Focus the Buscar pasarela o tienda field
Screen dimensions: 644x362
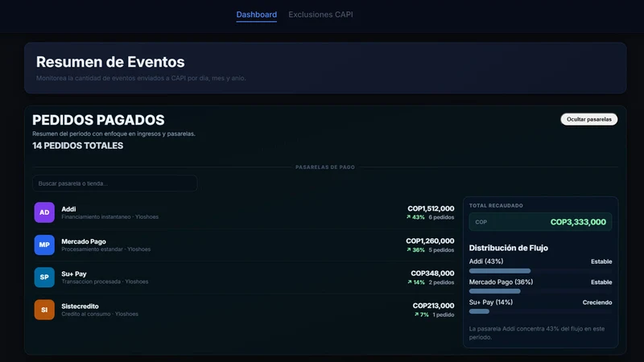pyautogui.click(x=114, y=183)
